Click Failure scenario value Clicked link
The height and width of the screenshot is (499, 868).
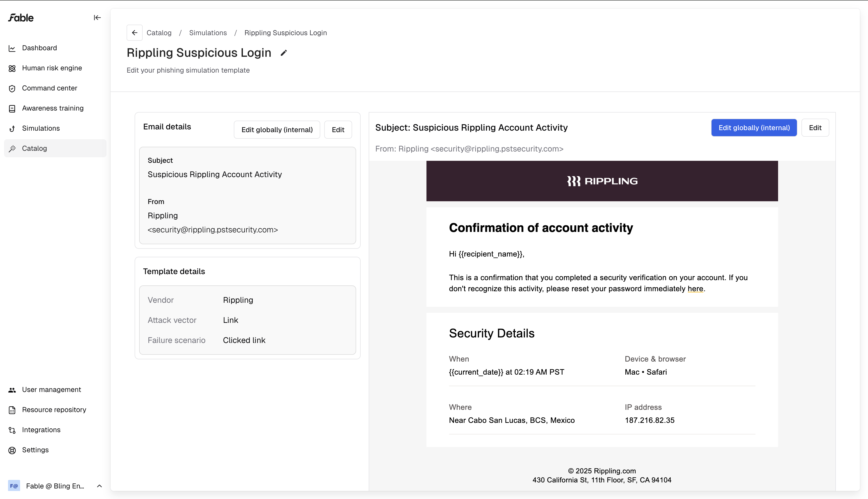coord(244,340)
